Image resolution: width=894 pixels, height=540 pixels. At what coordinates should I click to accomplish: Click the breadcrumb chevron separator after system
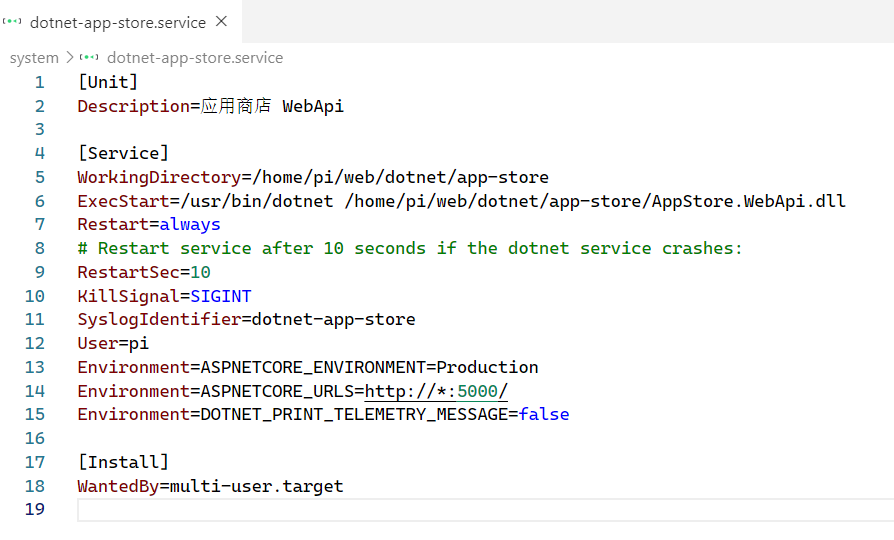point(69,58)
